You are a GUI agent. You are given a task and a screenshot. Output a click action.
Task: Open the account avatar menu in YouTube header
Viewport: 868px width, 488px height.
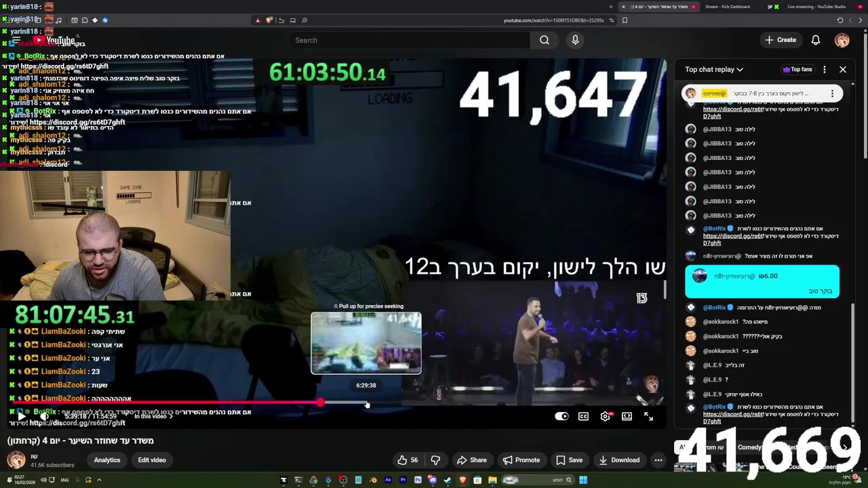(842, 40)
